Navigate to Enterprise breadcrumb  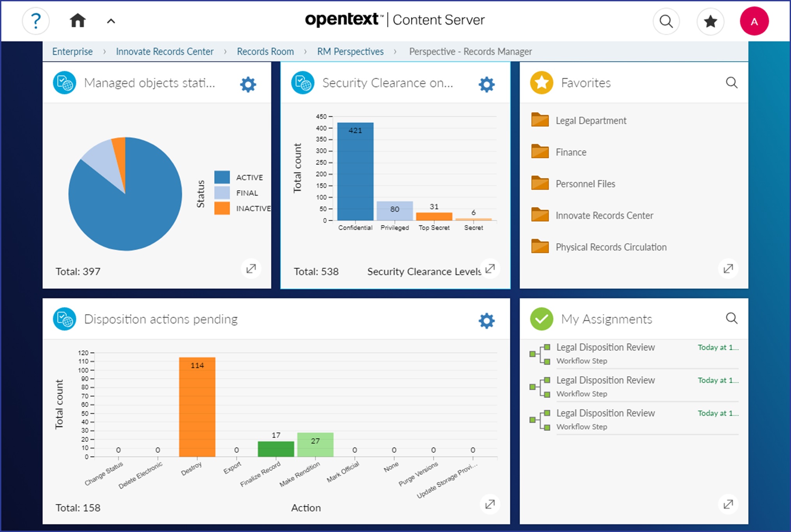pos(73,51)
